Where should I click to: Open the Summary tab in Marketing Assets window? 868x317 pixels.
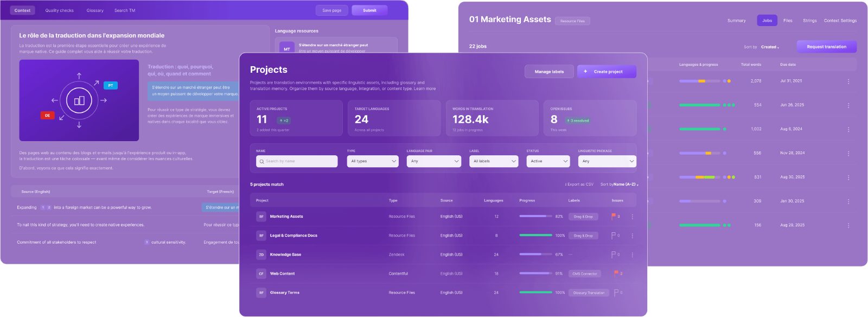(x=736, y=21)
